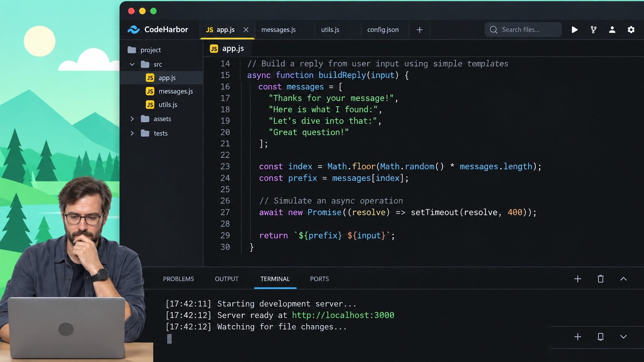Select the TERMINAL panel tab
The image size is (644, 362).
275,279
